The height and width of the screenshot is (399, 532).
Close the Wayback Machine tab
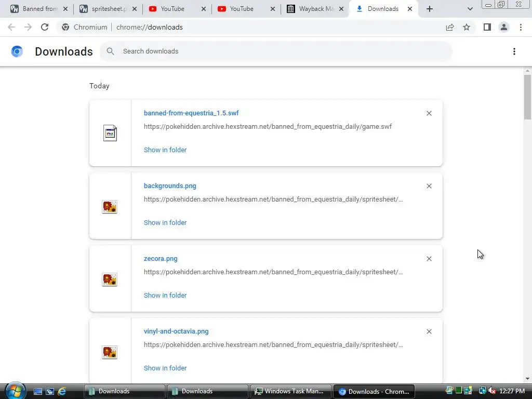341,9
